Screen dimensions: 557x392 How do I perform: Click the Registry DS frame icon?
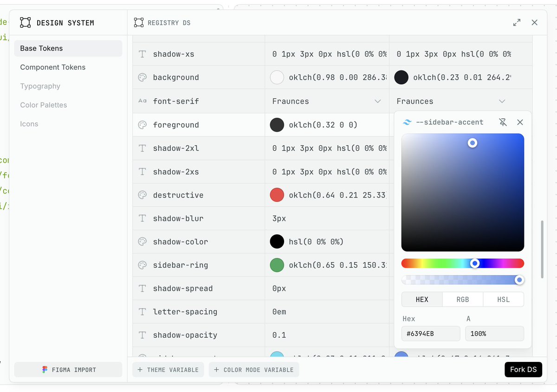(139, 22)
